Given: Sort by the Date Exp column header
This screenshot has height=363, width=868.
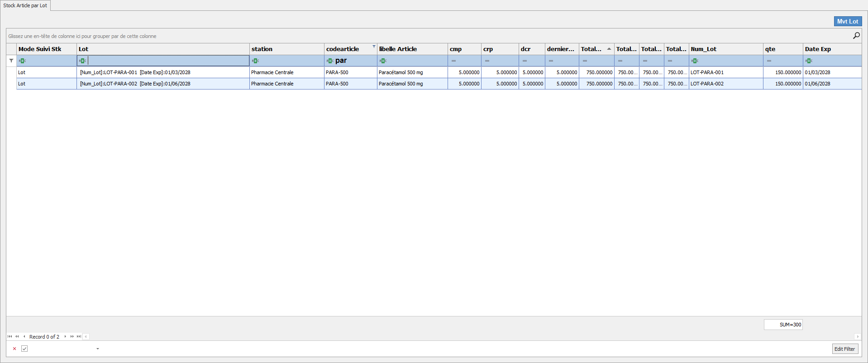Looking at the screenshot, I should pyautogui.click(x=817, y=49).
